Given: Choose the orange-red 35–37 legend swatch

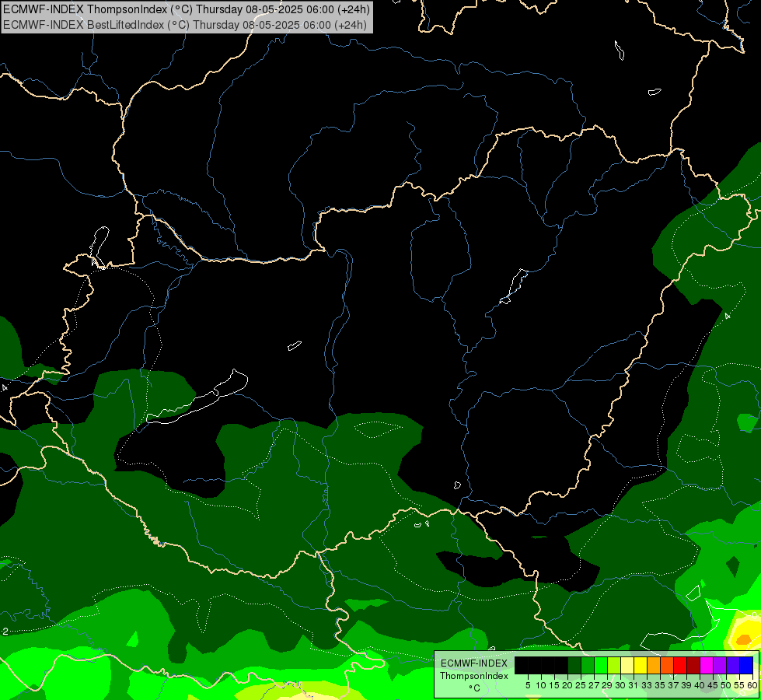Looking at the screenshot, I should (x=667, y=666).
